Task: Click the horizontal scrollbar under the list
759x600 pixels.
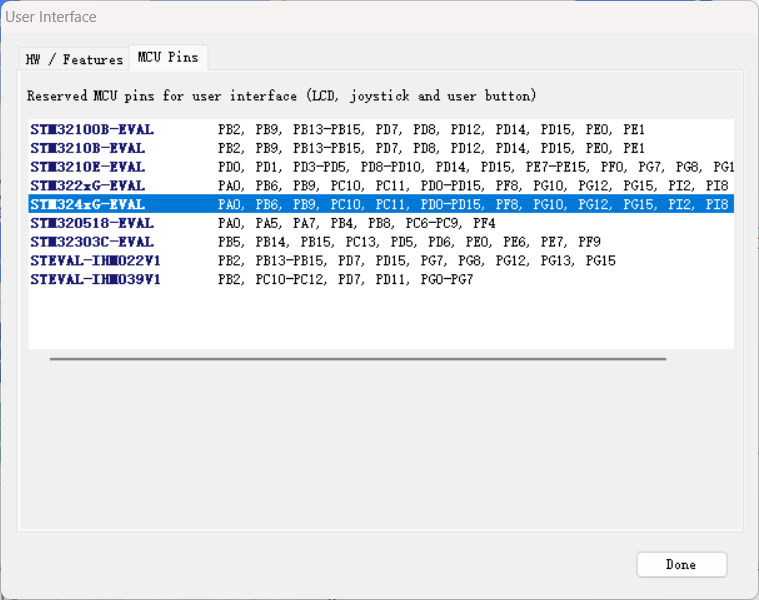Action: [x=358, y=359]
